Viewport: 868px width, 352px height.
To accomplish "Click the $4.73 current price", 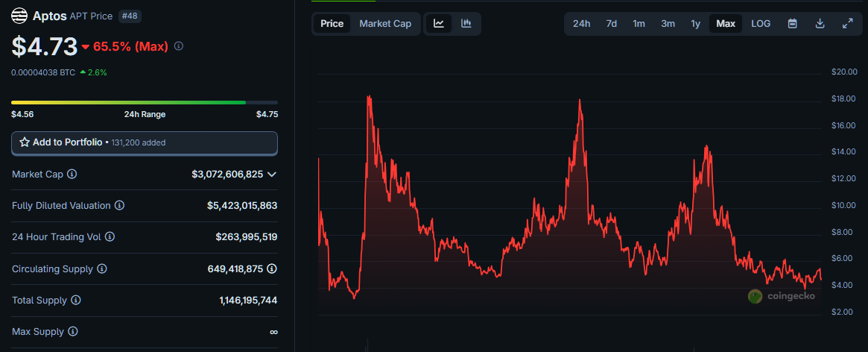I will point(44,46).
